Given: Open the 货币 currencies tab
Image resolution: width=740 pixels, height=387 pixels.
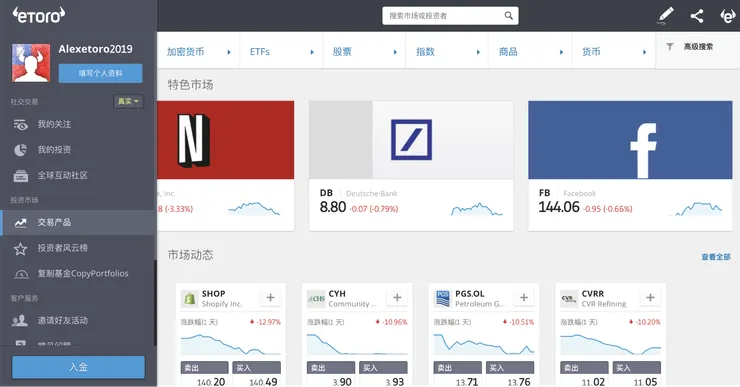Looking at the screenshot, I should pos(614,52).
